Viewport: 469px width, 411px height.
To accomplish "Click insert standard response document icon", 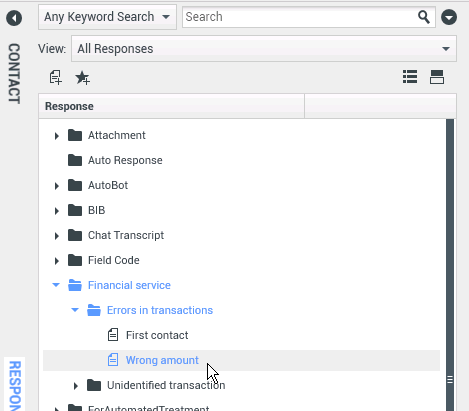I will point(55,77).
